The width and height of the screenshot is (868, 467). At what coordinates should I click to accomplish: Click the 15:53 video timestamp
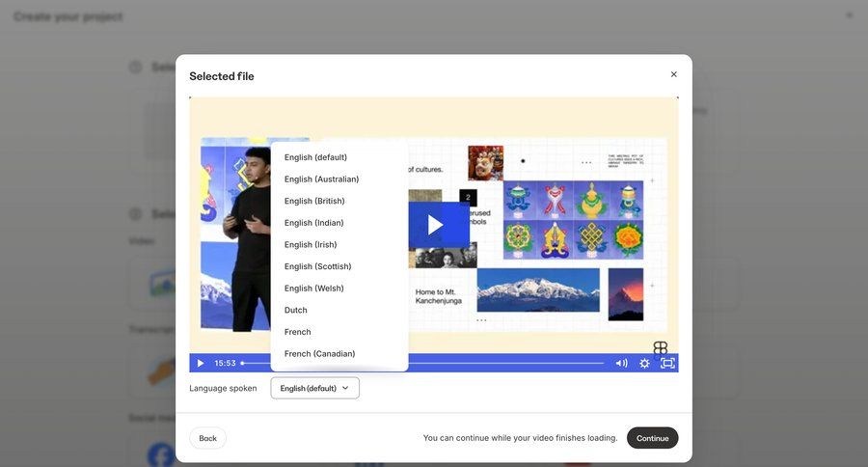point(225,364)
